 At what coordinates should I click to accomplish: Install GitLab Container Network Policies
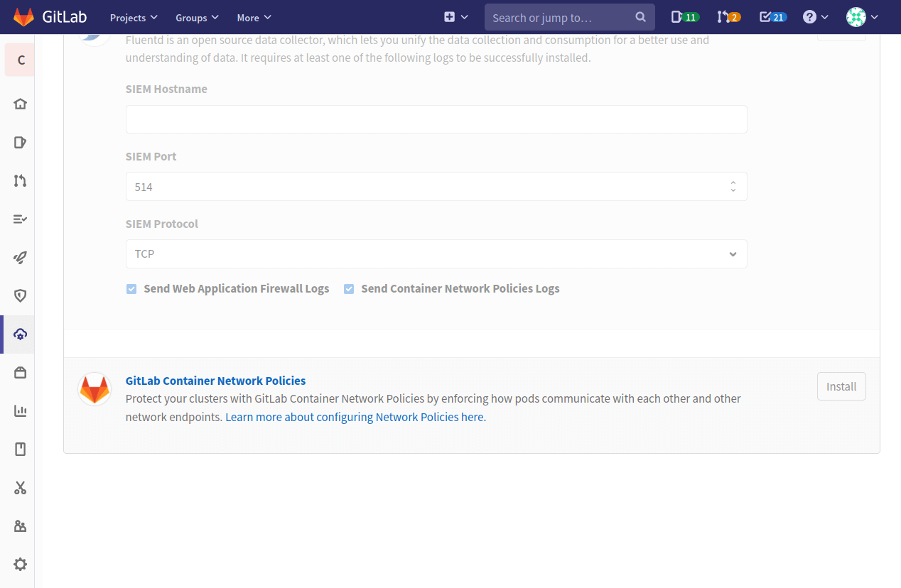[x=841, y=386]
